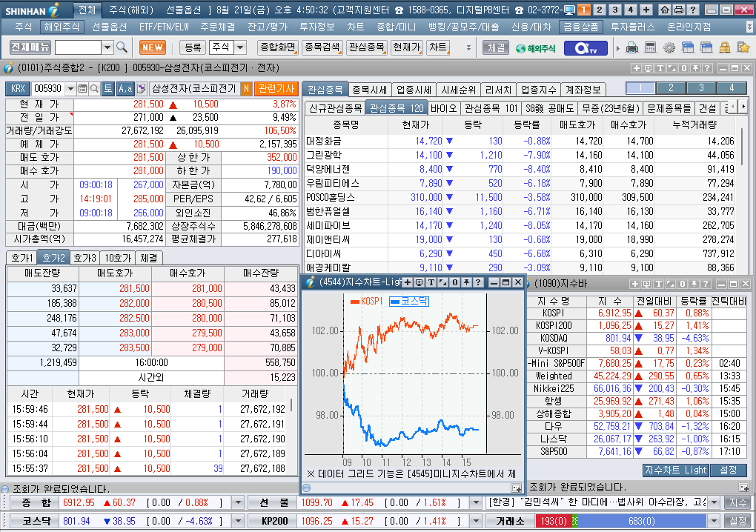Click the A,a font size button
The height and width of the screenshot is (532, 756).
click(125, 88)
